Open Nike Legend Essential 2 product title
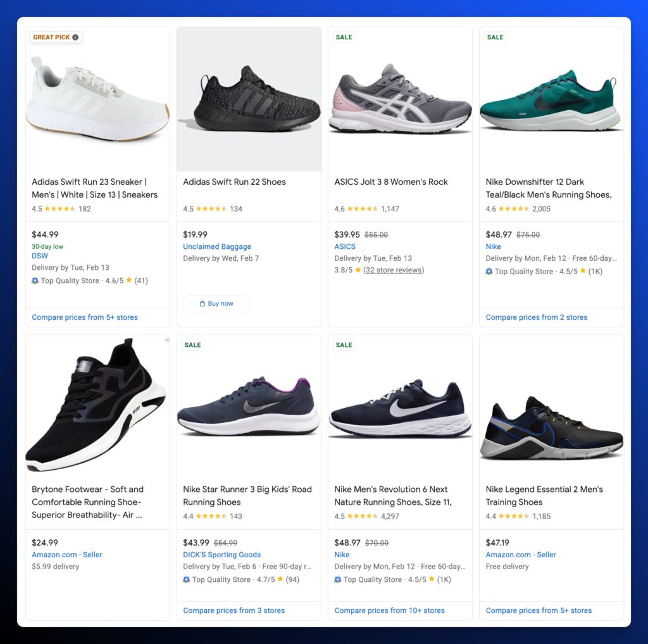 (x=544, y=495)
